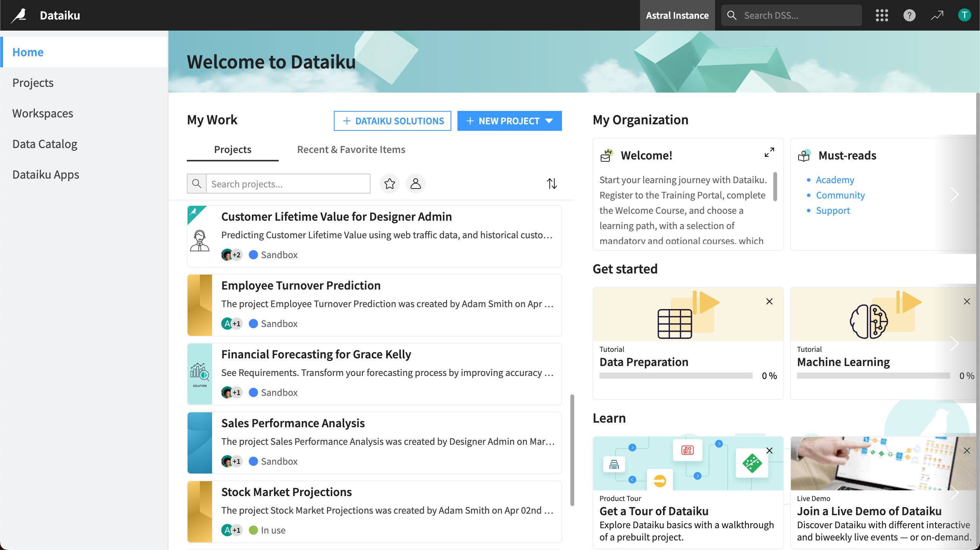Click the Must-reads book icon

pos(804,155)
